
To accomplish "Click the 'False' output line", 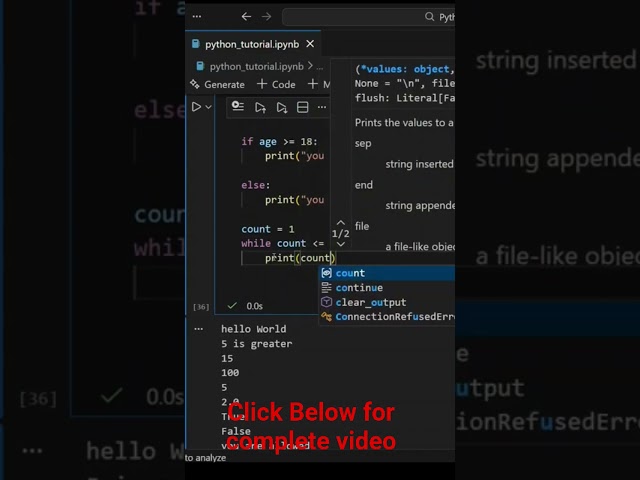I will (x=236, y=431).
